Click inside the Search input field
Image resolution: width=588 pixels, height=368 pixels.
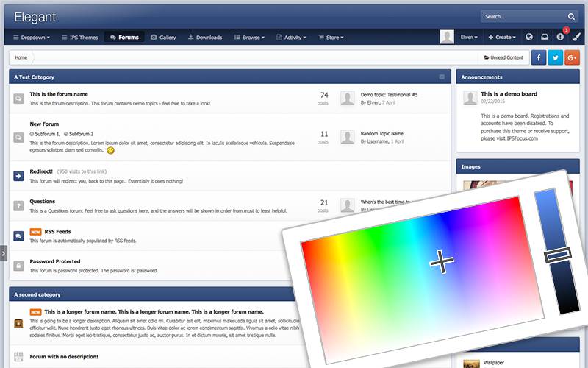point(523,16)
